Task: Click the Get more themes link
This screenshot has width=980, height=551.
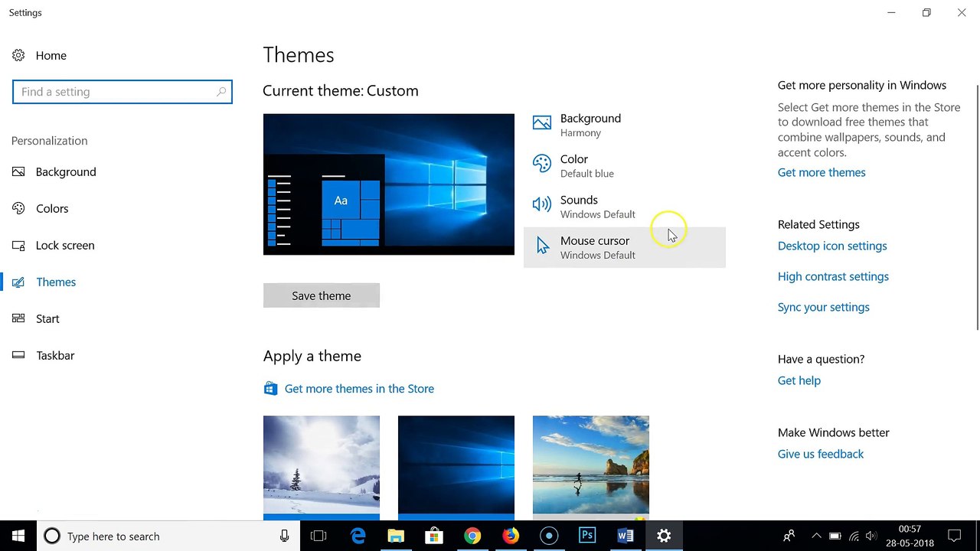Action: (x=822, y=172)
